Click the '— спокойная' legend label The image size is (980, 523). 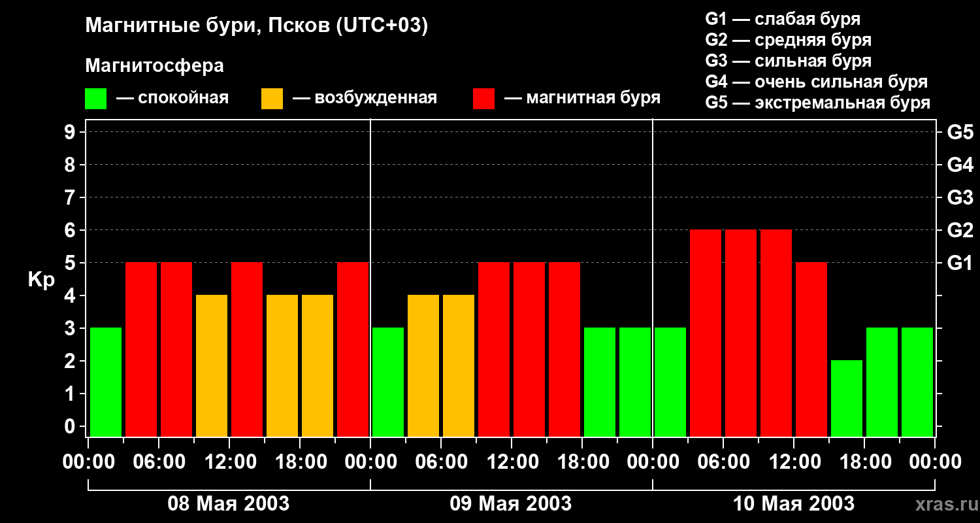tap(172, 99)
